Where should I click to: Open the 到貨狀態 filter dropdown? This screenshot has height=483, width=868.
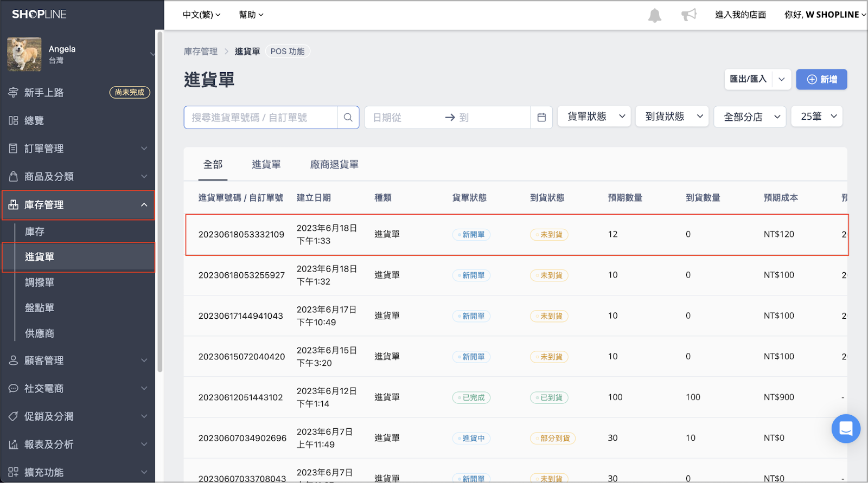point(672,117)
